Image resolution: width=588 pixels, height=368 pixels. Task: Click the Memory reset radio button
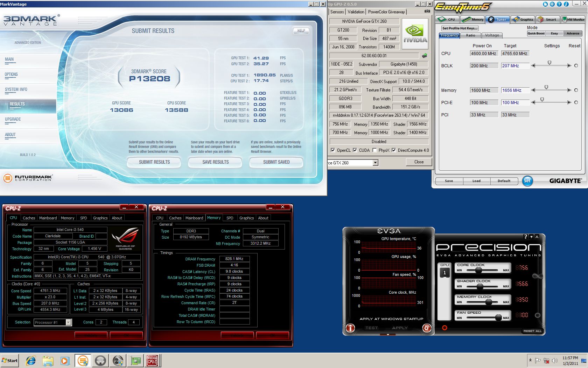576,90
